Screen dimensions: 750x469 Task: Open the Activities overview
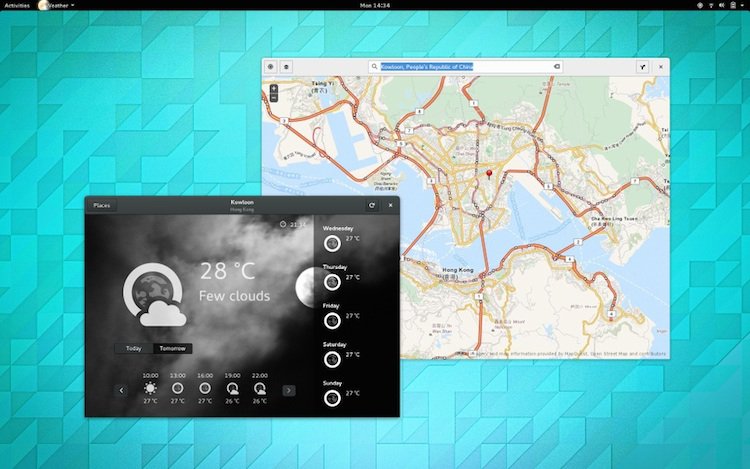coord(17,5)
